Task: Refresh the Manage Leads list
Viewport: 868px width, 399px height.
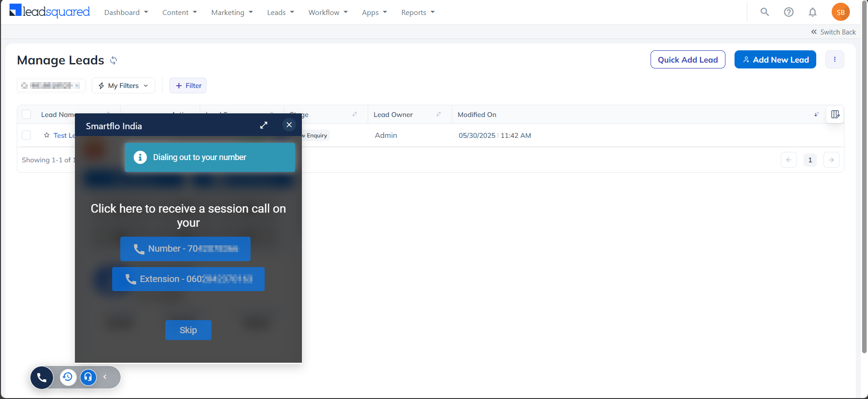Action: (x=113, y=60)
